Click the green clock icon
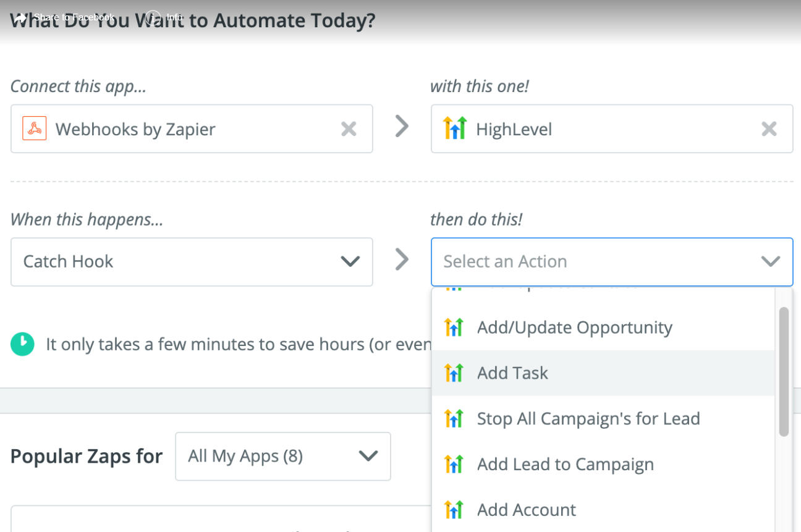Viewport: 801px width, 532px height. coord(22,344)
